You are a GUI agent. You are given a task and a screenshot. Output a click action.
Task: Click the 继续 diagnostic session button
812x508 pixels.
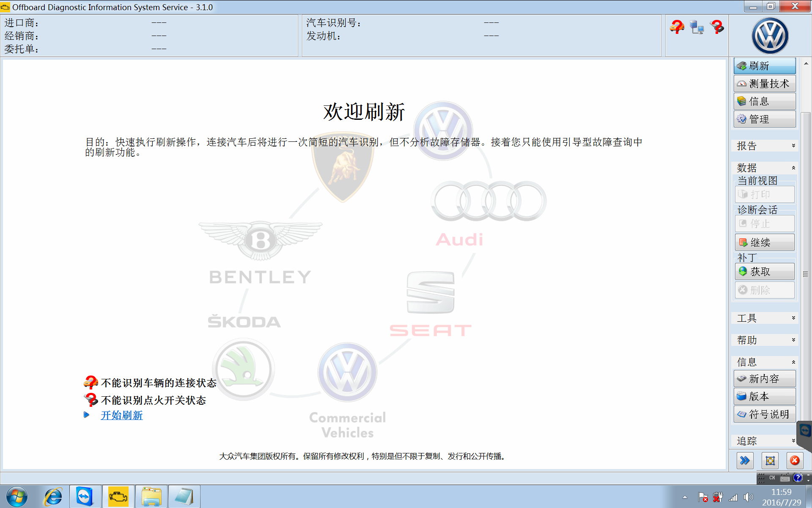pos(765,242)
